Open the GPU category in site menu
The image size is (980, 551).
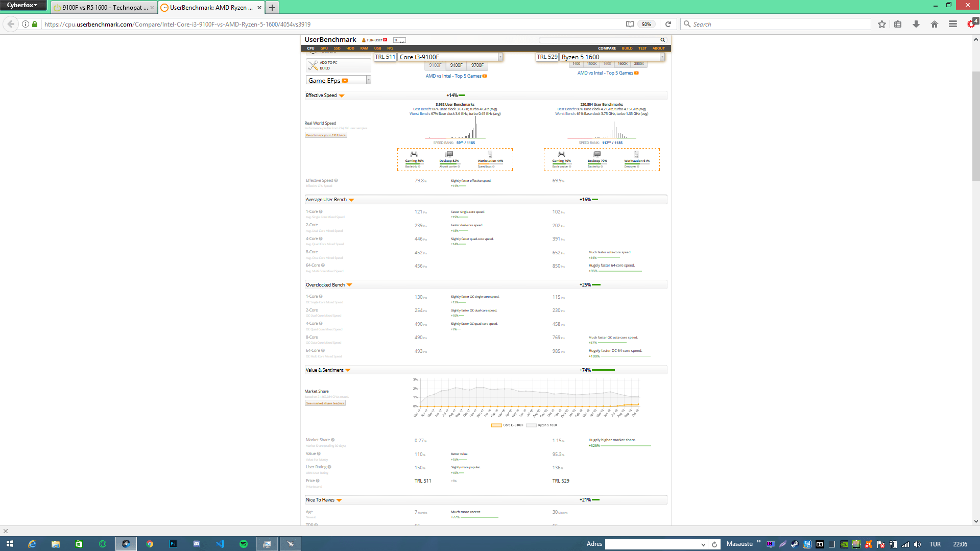point(324,49)
